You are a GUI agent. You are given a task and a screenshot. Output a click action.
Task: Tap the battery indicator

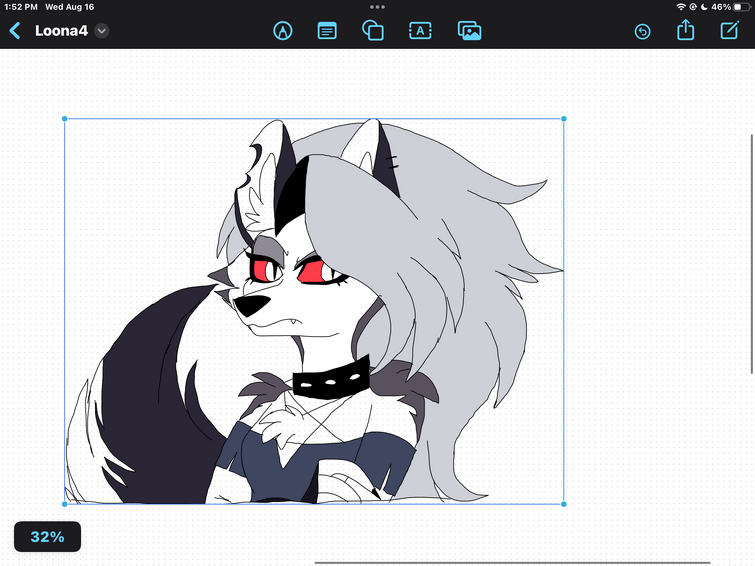(742, 7)
